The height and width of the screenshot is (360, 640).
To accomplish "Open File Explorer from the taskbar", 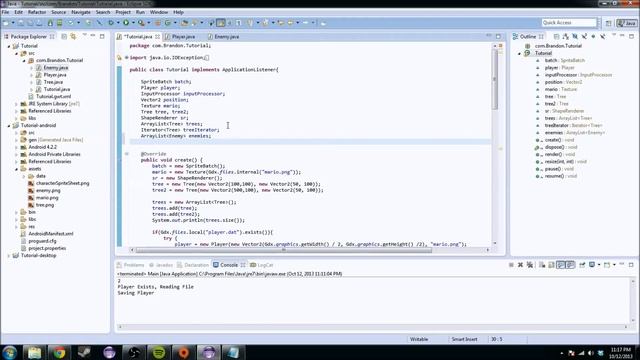I will tap(34, 352).
